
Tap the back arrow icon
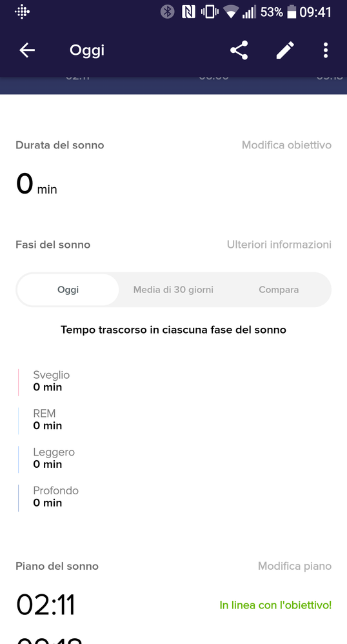[27, 50]
